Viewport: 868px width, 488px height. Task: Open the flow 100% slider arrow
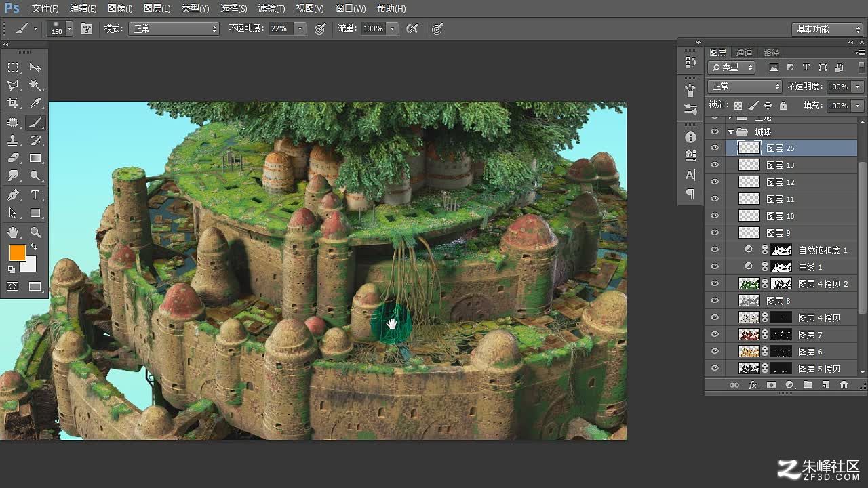tap(393, 28)
